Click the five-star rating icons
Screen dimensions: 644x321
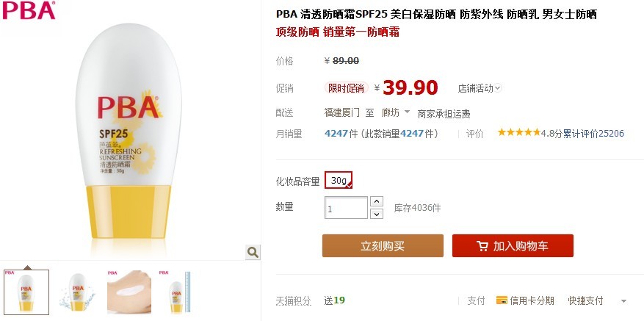click(x=519, y=132)
